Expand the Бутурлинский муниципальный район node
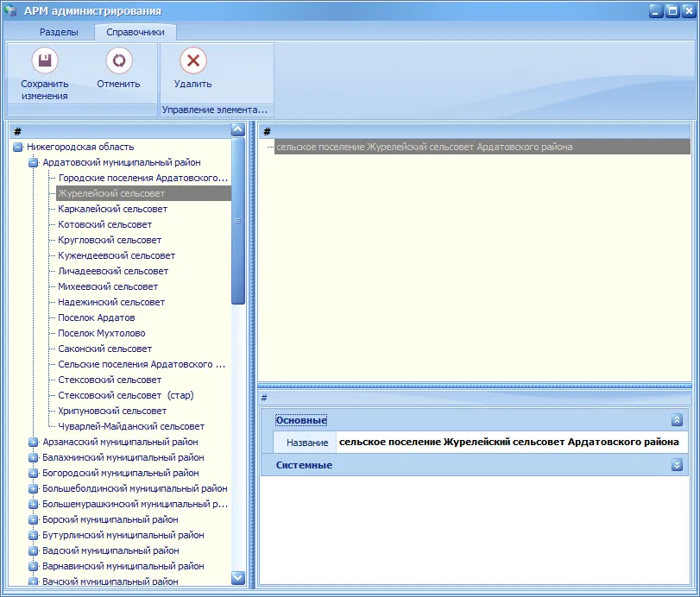This screenshot has height=597, width=700. pos(33,535)
